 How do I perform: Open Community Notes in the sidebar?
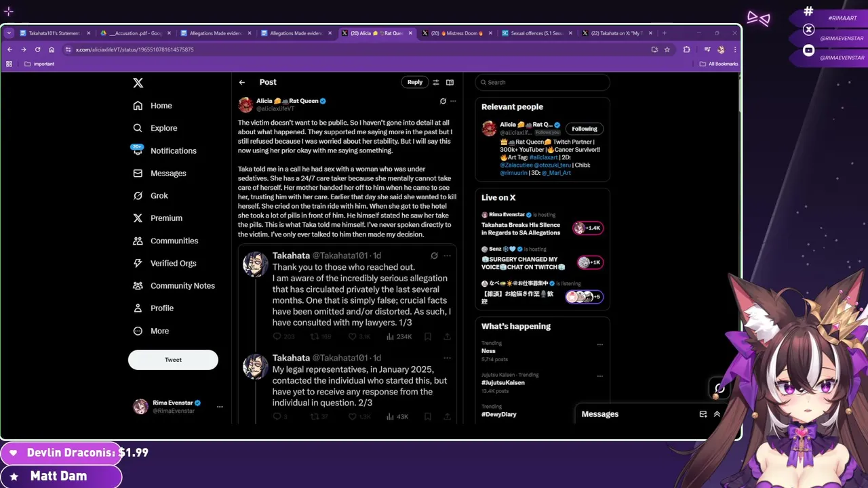click(x=174, y=285)
